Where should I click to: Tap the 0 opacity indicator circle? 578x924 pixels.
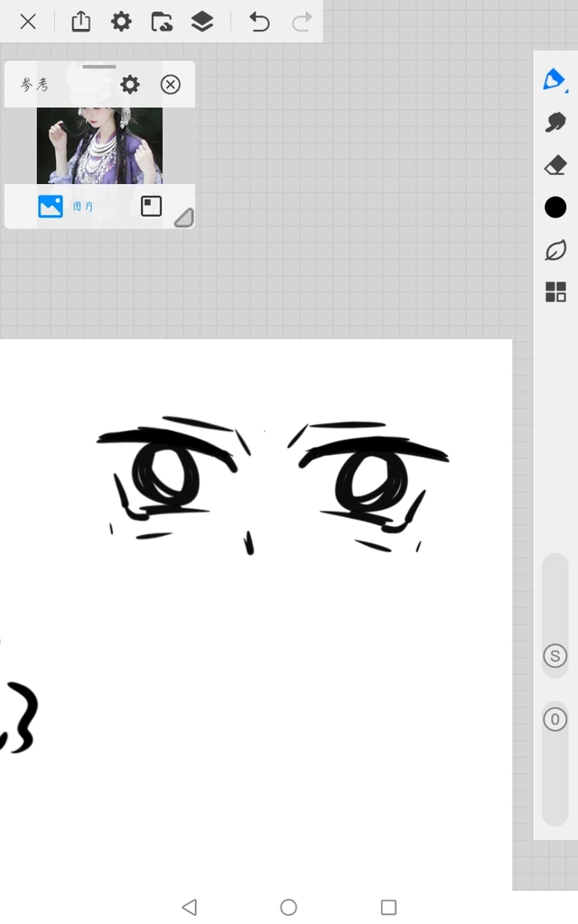point(555,719)
